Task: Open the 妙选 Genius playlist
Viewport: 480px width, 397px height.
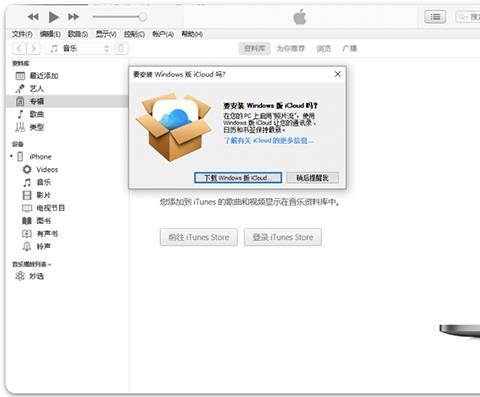Action: point(37,276)
